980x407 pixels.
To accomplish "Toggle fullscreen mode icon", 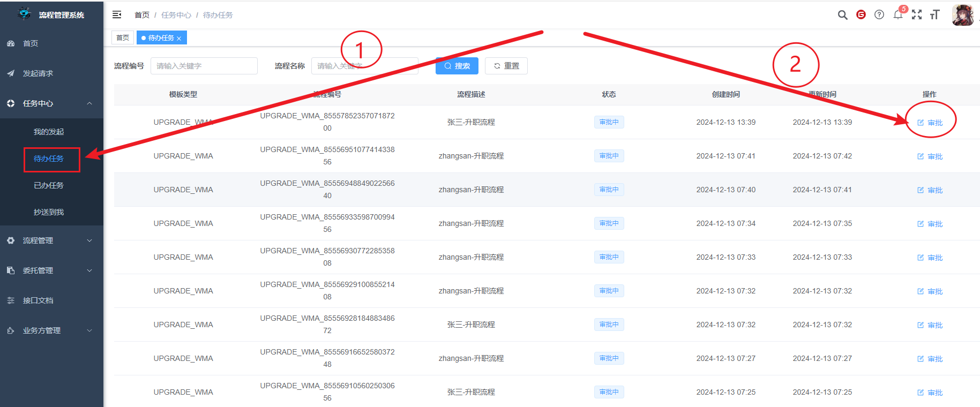I will coord(917,15).
